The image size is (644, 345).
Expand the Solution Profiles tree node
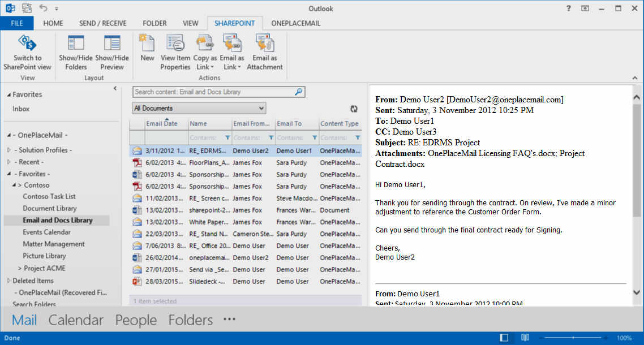point(9,150)
